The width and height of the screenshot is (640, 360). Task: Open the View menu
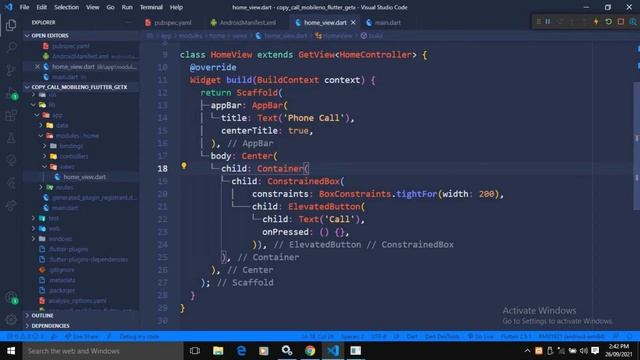coord(92,7)
